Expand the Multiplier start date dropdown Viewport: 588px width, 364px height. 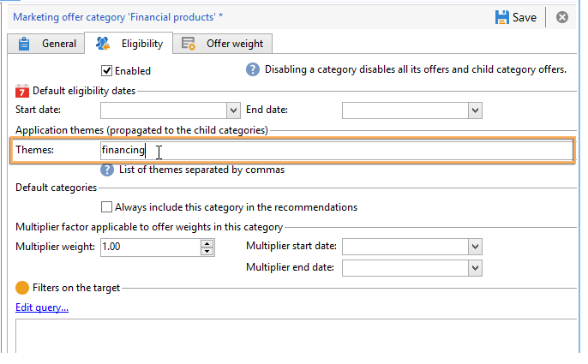coord(475,247)
